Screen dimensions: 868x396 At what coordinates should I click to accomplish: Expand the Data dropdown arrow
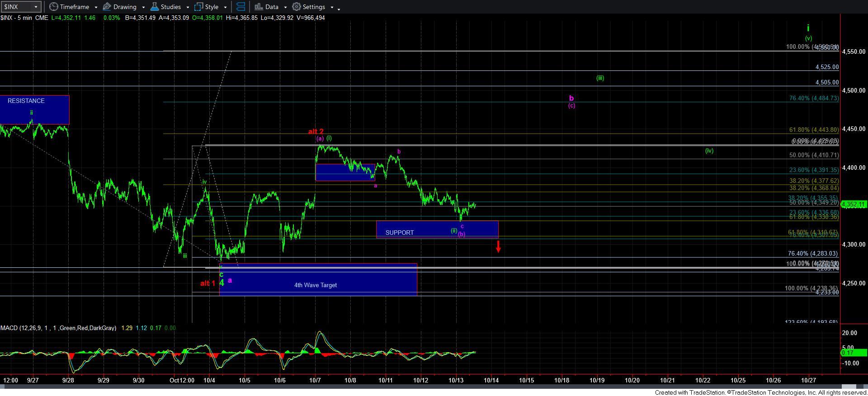click(285, 7)
